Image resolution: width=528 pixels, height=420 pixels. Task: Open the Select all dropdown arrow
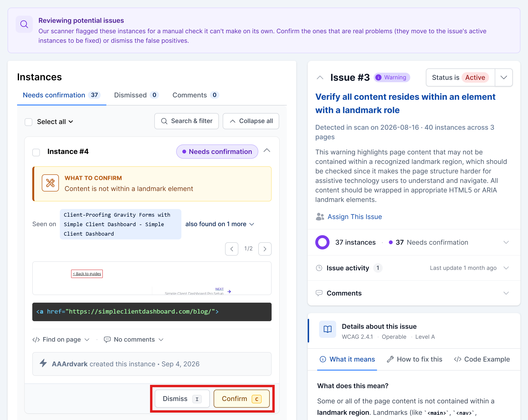click(71, 122)
